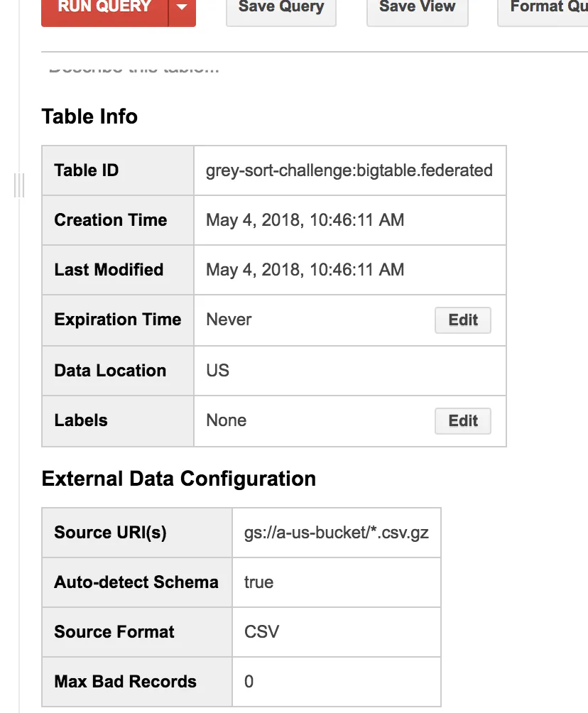Click the RUN QUERY button

pyautogui.click(x=104, y=9)
